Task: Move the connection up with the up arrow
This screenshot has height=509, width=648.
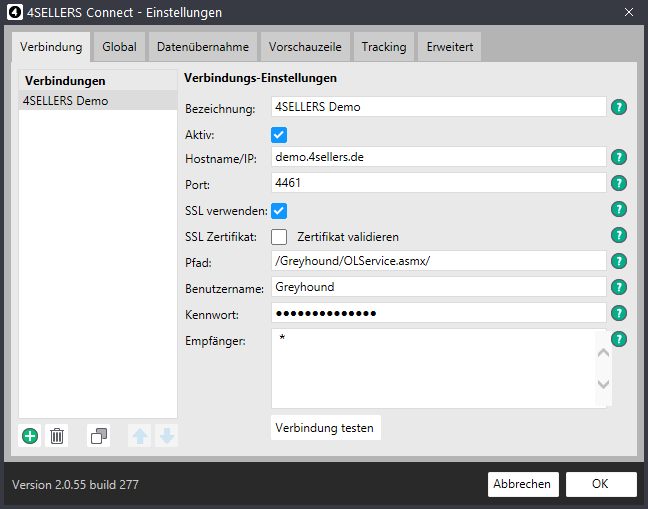Action: (x=140, y=436)
